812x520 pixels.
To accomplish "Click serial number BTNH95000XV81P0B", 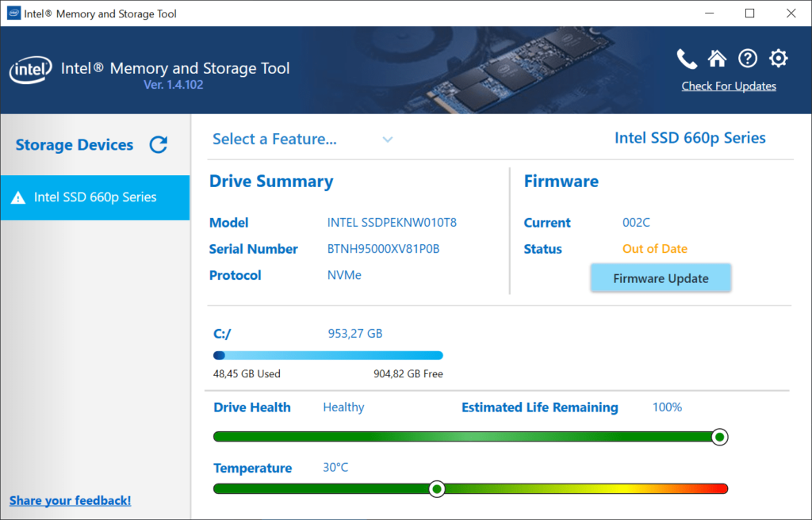I will pos(383,249).
